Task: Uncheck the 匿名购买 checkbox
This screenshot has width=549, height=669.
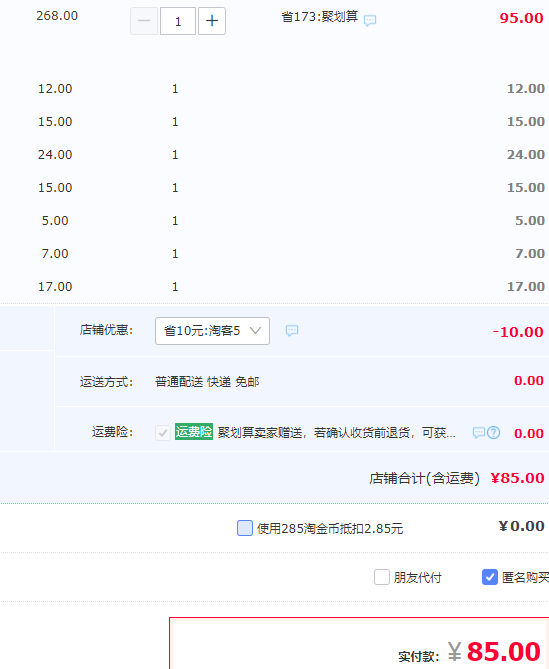Action: [490, 577]
